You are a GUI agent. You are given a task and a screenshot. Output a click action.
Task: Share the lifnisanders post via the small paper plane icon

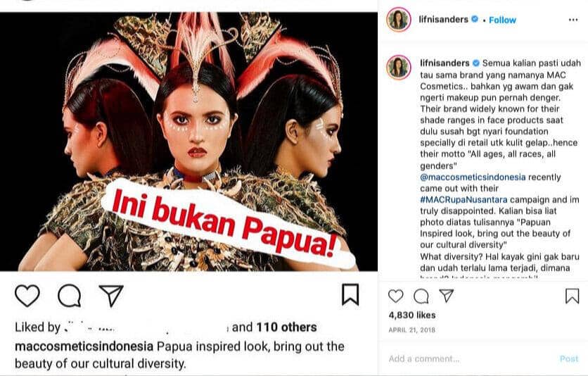pyautogui.click(x=446, y=295)
